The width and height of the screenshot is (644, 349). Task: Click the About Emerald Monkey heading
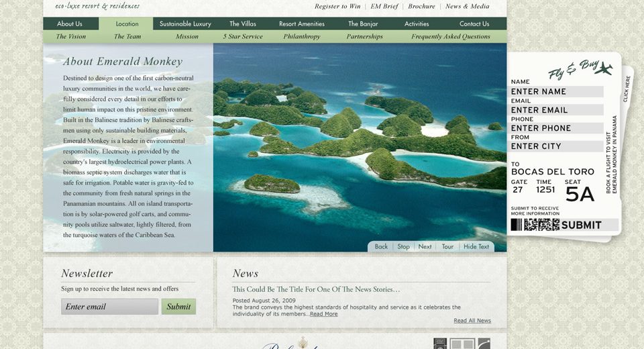pos(123,62)
